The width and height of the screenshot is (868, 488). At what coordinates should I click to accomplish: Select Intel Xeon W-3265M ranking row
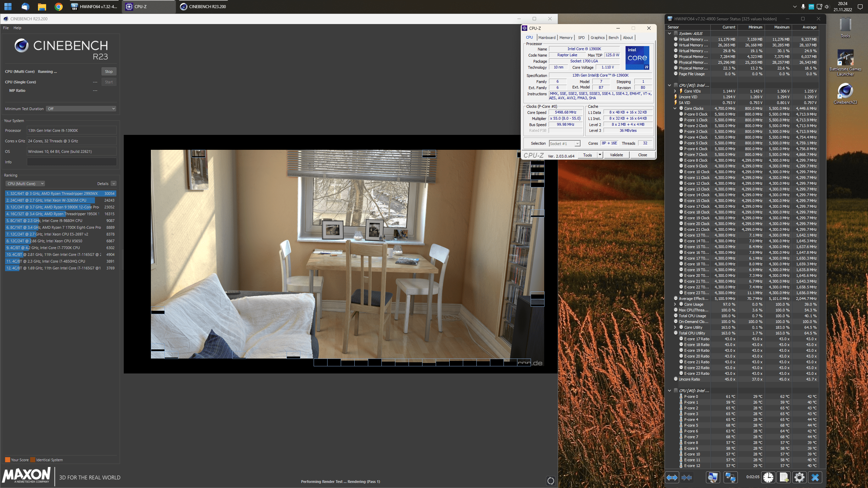[x=60, y=200]
